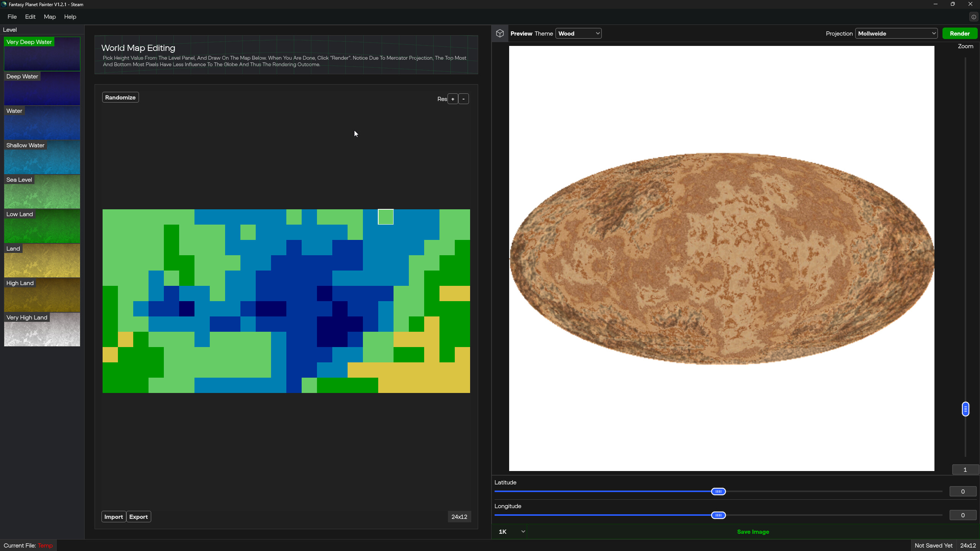980x551 pixels.
Task: Click the Export button
Action: click(138, 516)
